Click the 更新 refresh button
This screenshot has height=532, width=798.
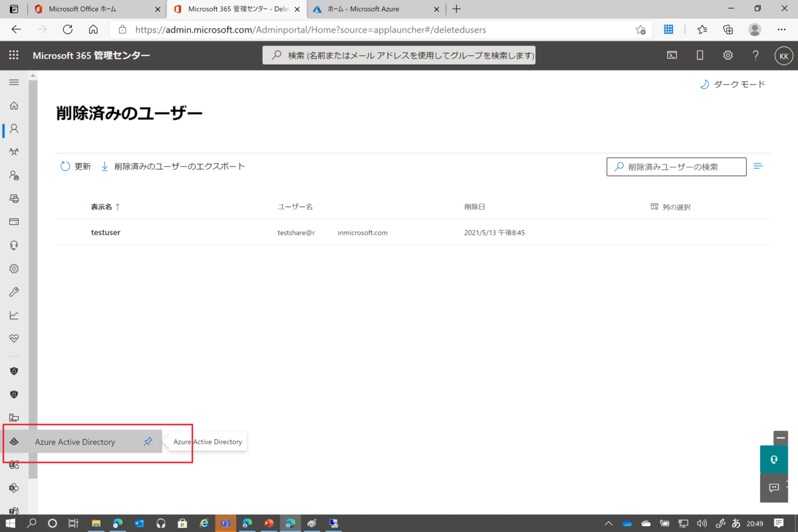pos(76,166)
